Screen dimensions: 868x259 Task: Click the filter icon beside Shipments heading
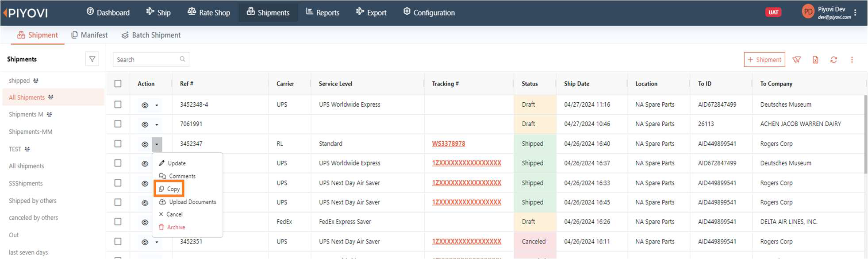coord(92,59)
